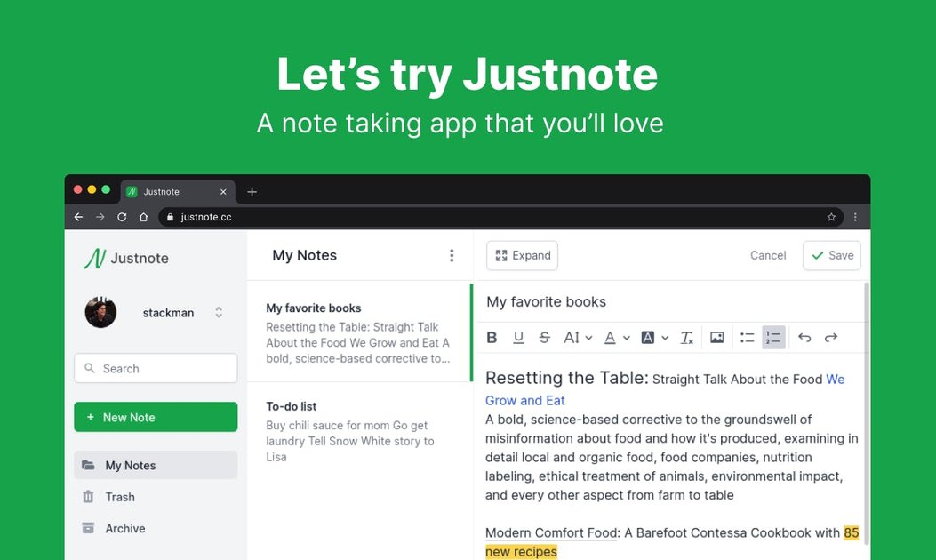Toggle bold formatting
936x560 pixels.
(492, 337)
